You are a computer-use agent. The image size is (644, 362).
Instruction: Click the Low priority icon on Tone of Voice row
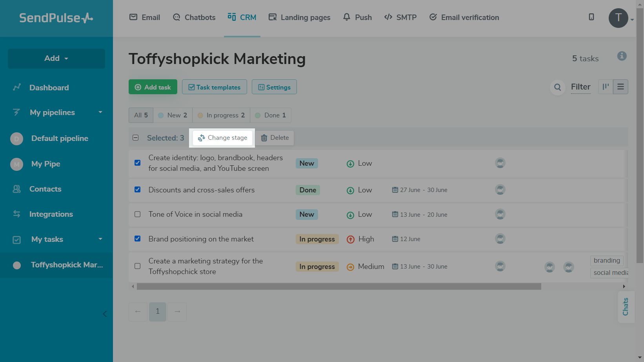click(x=350, y=215)
